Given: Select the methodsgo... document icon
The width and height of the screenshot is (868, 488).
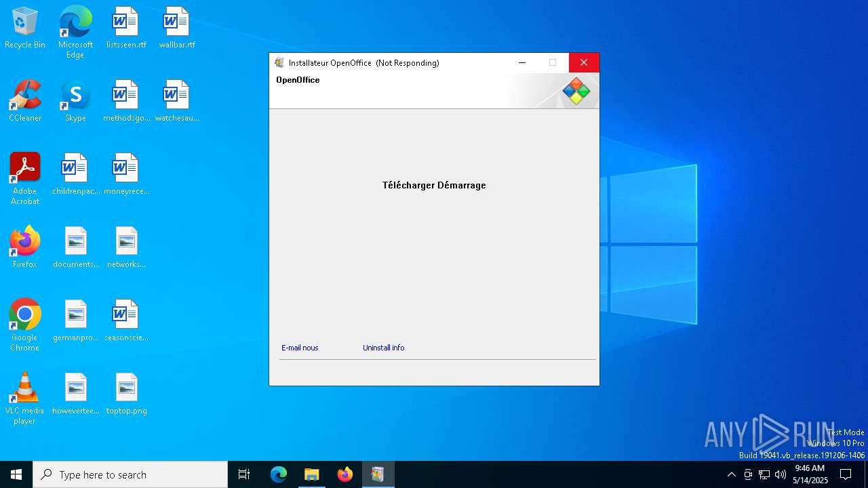Looking at the screenshot, I should click(x=126, y=102).
